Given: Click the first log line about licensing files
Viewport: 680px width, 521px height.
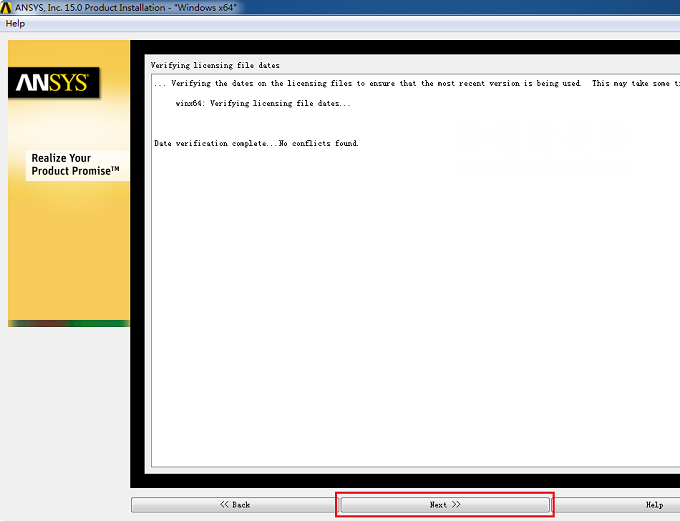Looking at the screenshot, I should 416,83.
